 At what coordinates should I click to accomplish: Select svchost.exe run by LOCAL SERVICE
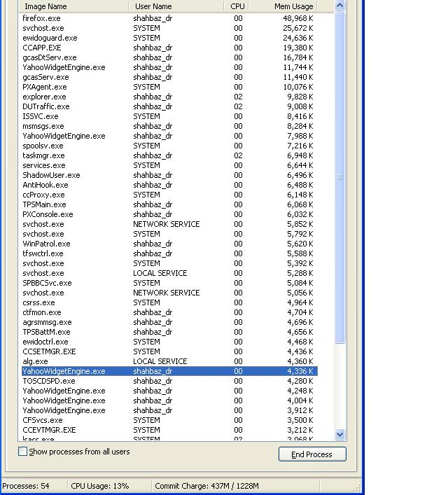(169, 273)
